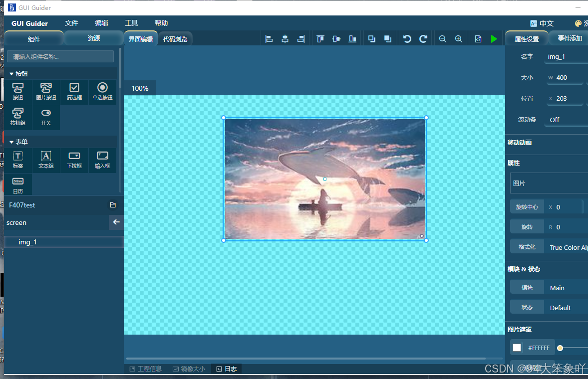This screenshot has width=588, height=379.
Task: Zoom in the canvas
Action: click(x=459, y=39)
